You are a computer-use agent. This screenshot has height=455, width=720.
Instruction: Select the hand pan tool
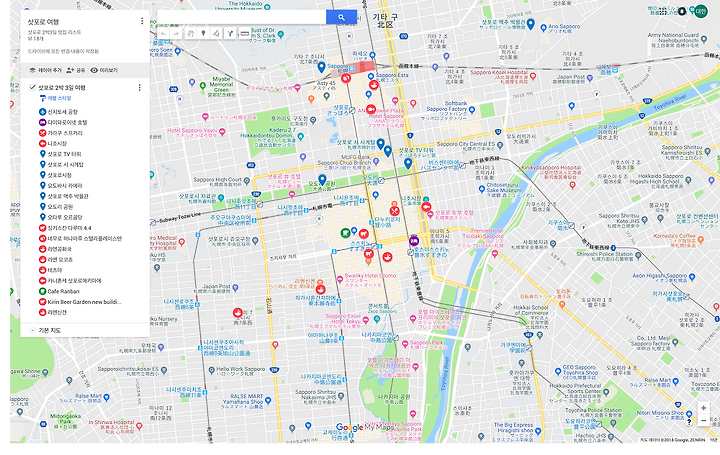pos(190,34)
